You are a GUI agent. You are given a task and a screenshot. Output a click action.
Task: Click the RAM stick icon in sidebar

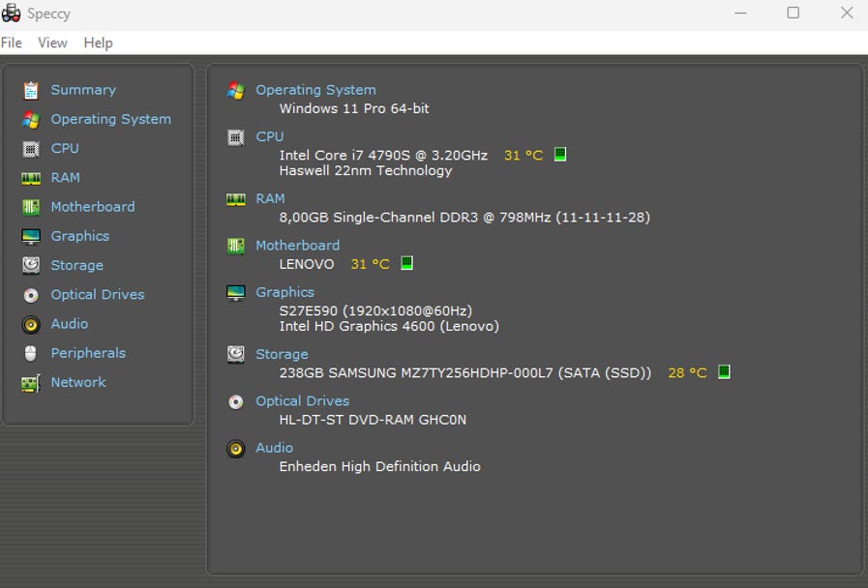[x=31, y=178]
